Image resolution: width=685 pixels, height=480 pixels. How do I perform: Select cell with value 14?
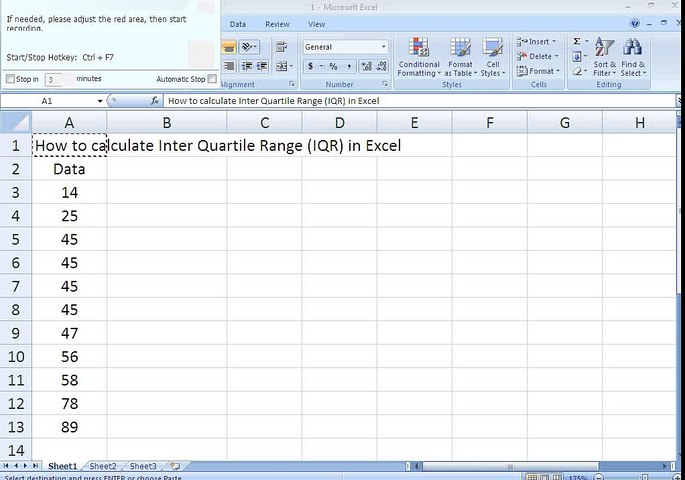click(69, 193)
